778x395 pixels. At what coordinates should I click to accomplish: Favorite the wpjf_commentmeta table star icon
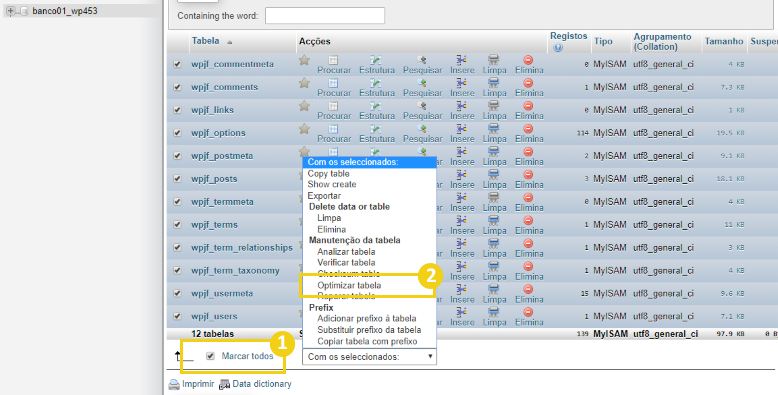[304, 60]
